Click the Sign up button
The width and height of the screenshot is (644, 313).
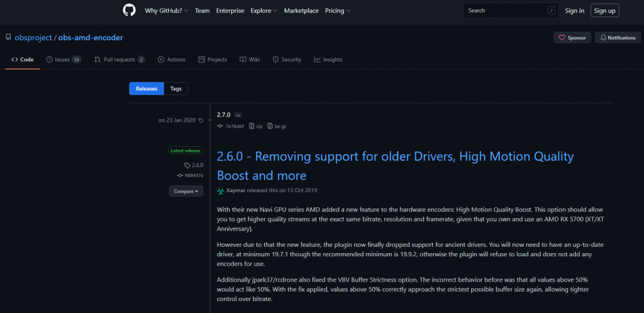(x=604, y=11)
